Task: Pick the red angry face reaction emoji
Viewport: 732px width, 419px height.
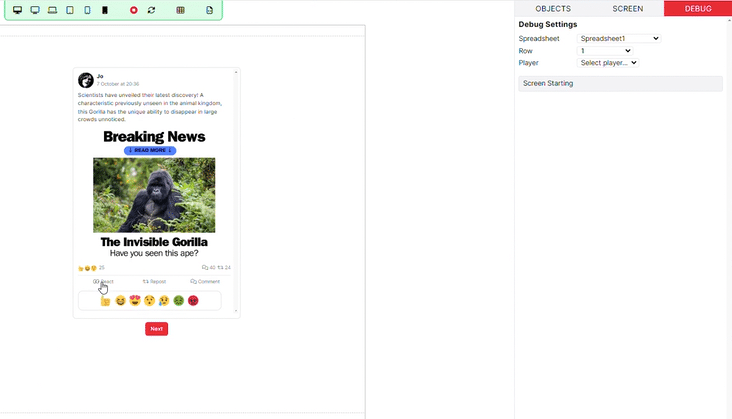Action: click(193, 301)
